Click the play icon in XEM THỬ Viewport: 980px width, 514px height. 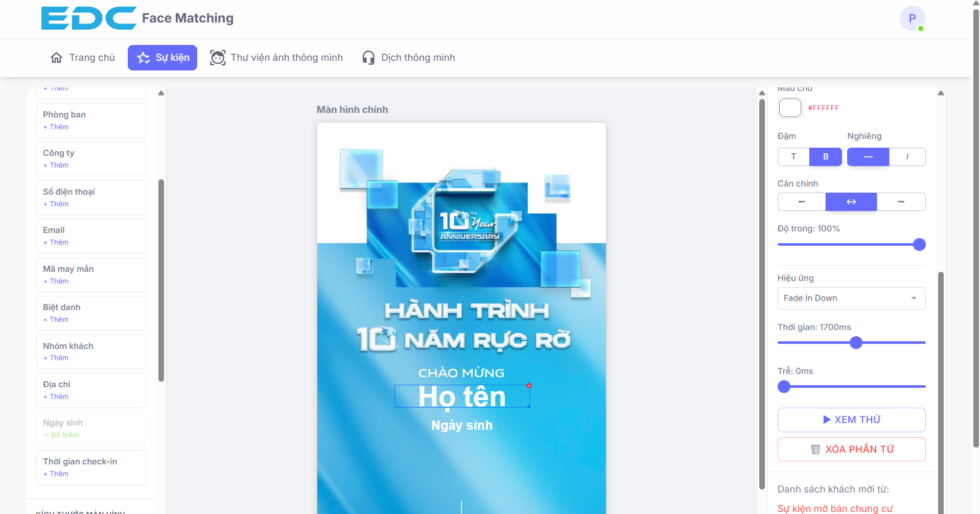tap(827, 419)
